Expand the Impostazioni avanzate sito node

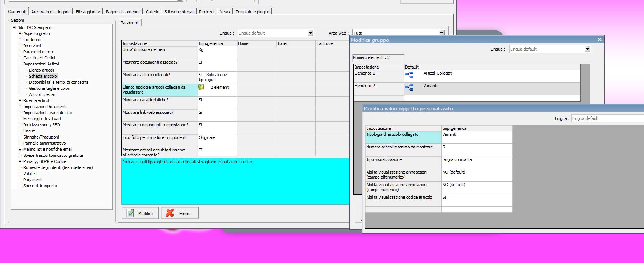click(x=20, y=113)
